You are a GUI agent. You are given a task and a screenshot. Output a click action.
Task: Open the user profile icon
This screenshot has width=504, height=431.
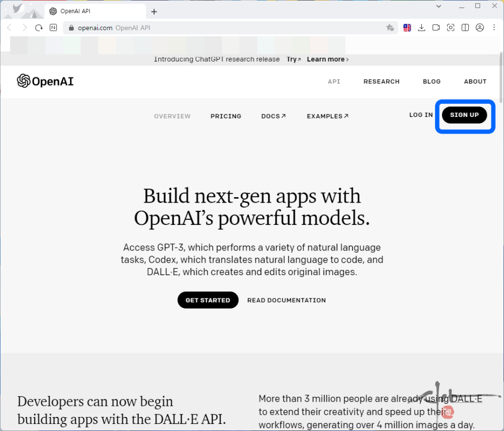(x=480, y=28)
